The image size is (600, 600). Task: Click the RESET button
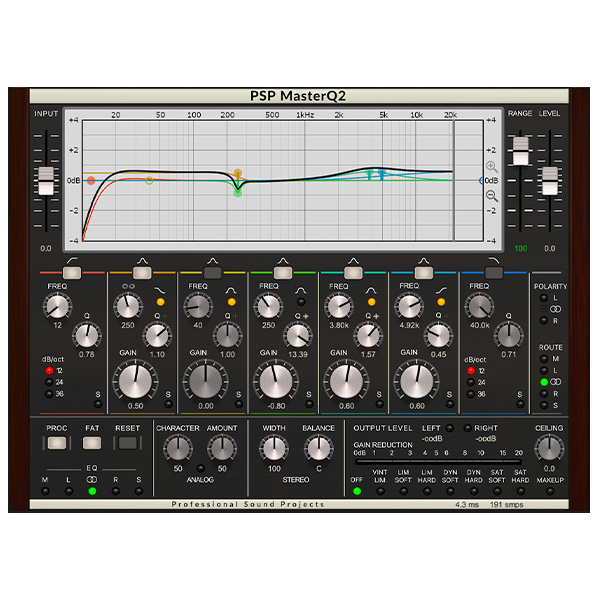(127, 443)
